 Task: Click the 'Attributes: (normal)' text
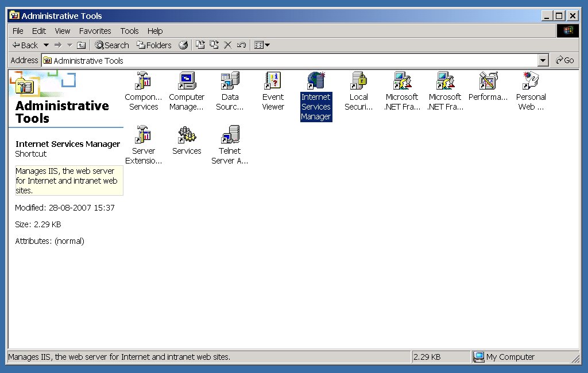coord(49,241)
